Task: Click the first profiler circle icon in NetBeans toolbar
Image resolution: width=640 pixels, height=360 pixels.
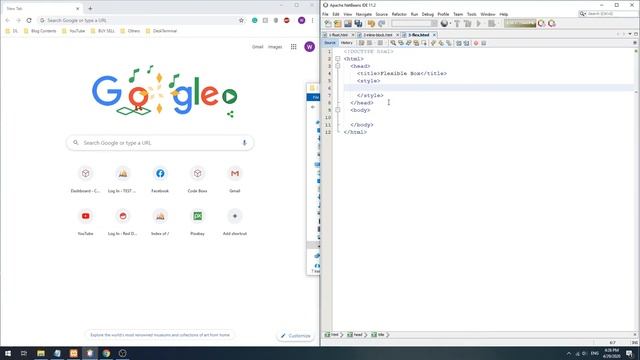Action: point(542,24)
